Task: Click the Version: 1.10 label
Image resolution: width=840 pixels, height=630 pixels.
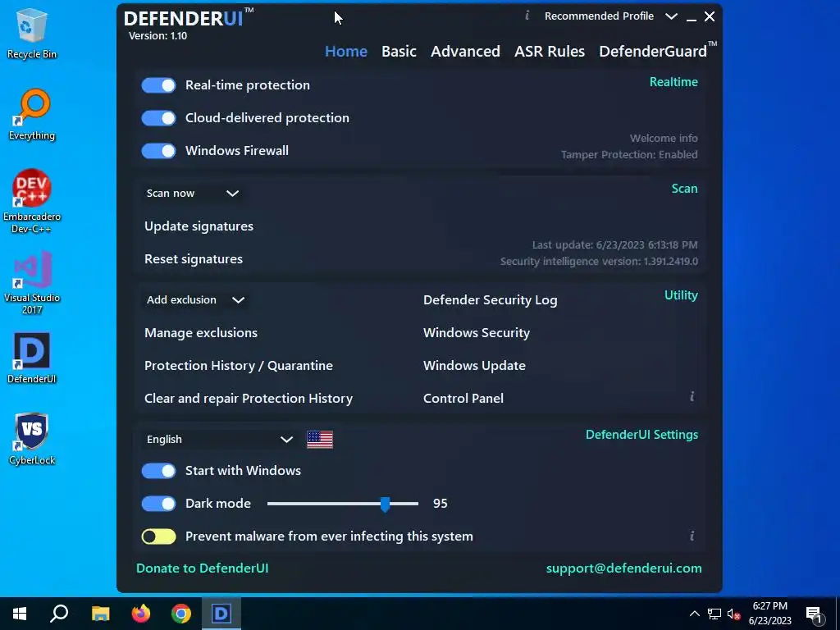Action: click(157, 36)
